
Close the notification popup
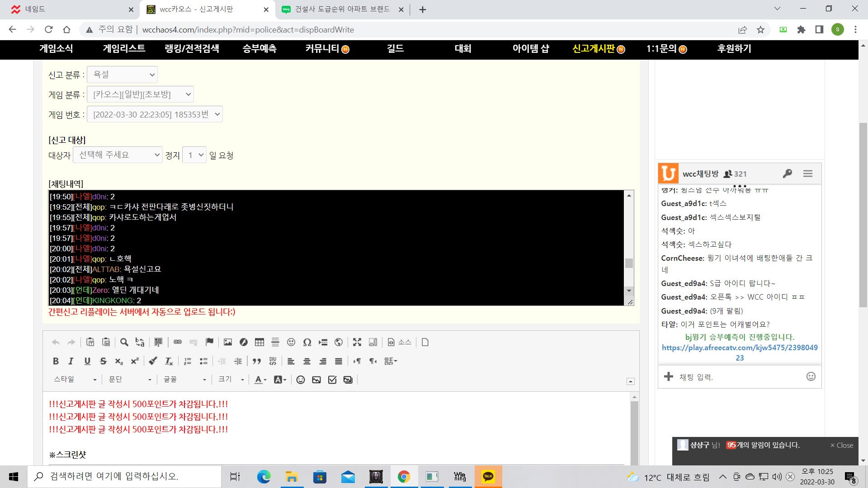[842, 445]
